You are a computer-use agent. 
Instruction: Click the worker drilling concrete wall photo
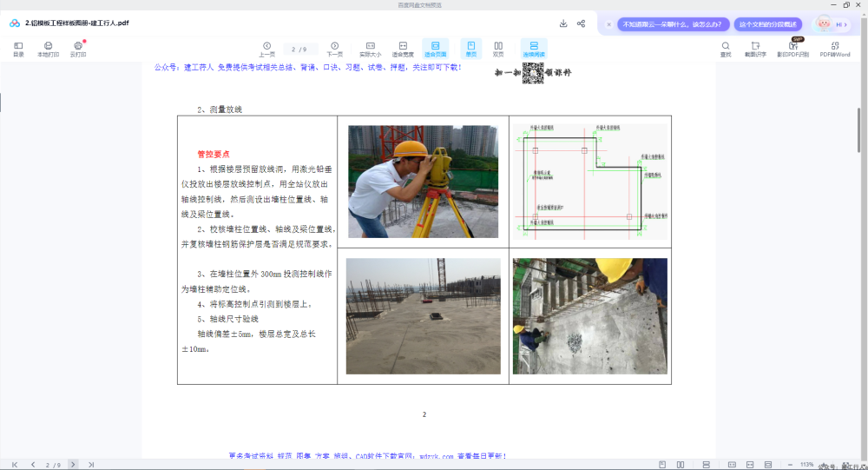click(x=590, y=316)
